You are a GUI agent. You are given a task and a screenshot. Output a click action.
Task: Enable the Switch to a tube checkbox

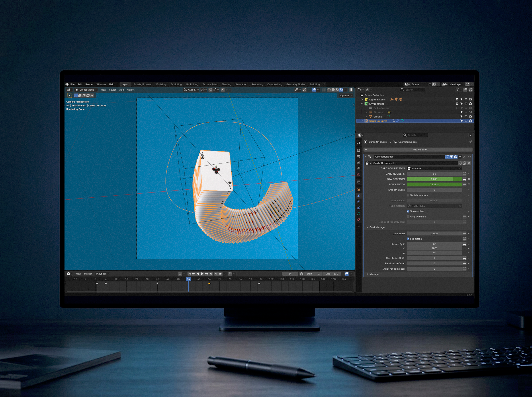pyautogui.click(x=408, y=195)
